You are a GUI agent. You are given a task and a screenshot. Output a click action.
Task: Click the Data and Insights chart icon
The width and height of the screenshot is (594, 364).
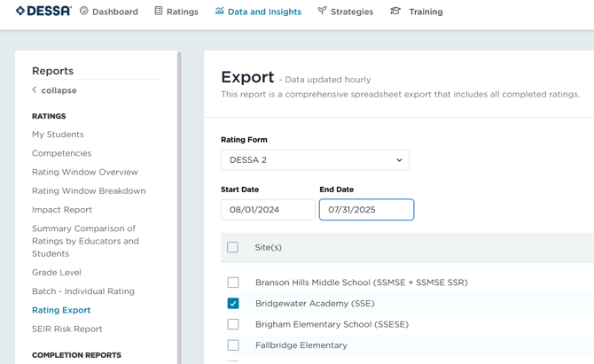point(219,12)
